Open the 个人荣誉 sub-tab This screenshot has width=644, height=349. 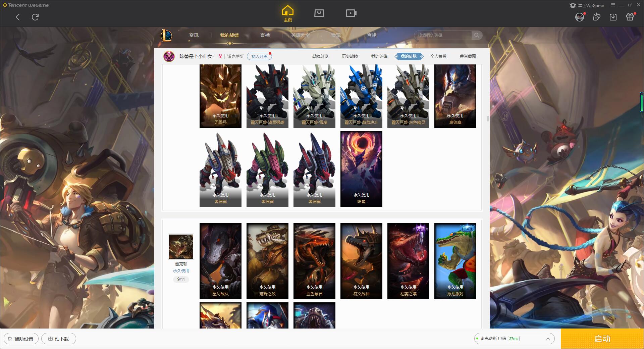(x=438, y=56)
